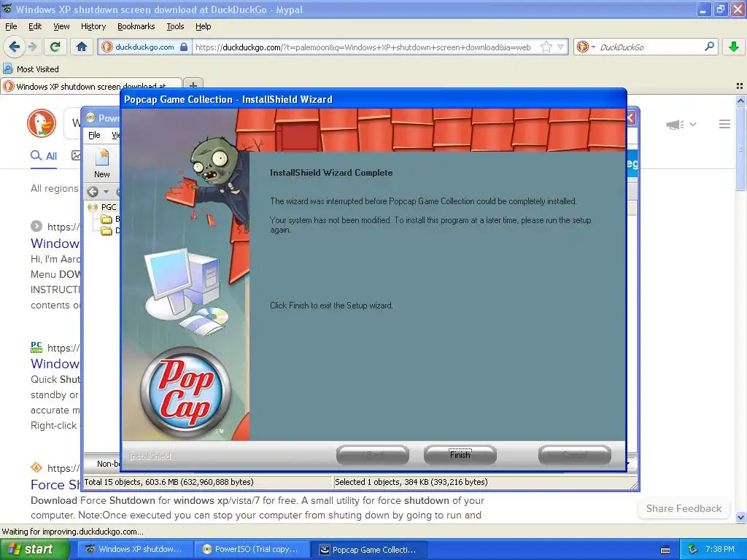Click browser Forward arrow
The width and height of the screenshot is (747, 560).
(x=32, y=47)
